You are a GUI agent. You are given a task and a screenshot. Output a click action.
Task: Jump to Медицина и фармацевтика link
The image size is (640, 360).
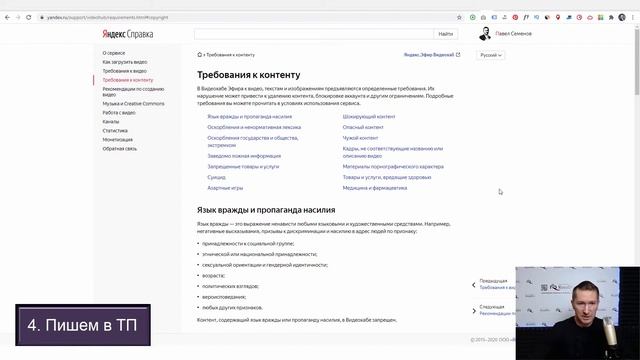click(x=375, y=188)
